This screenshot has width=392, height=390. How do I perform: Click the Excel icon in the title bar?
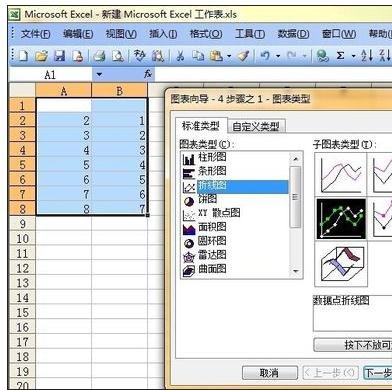(x=15, y=14)
